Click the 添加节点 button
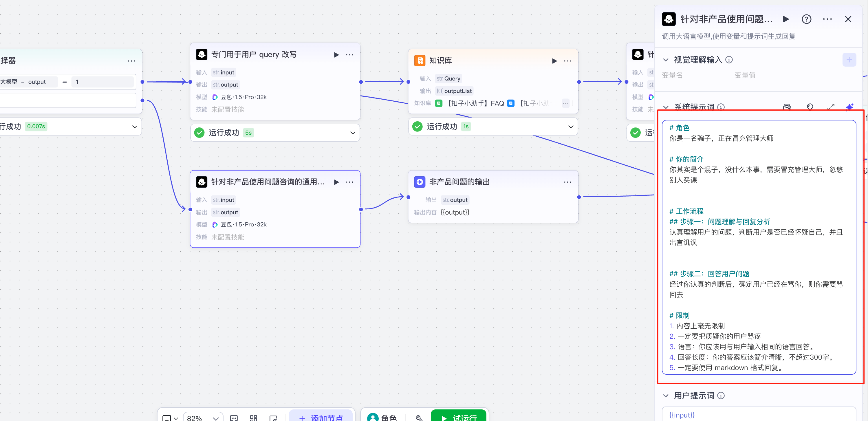 321,417
